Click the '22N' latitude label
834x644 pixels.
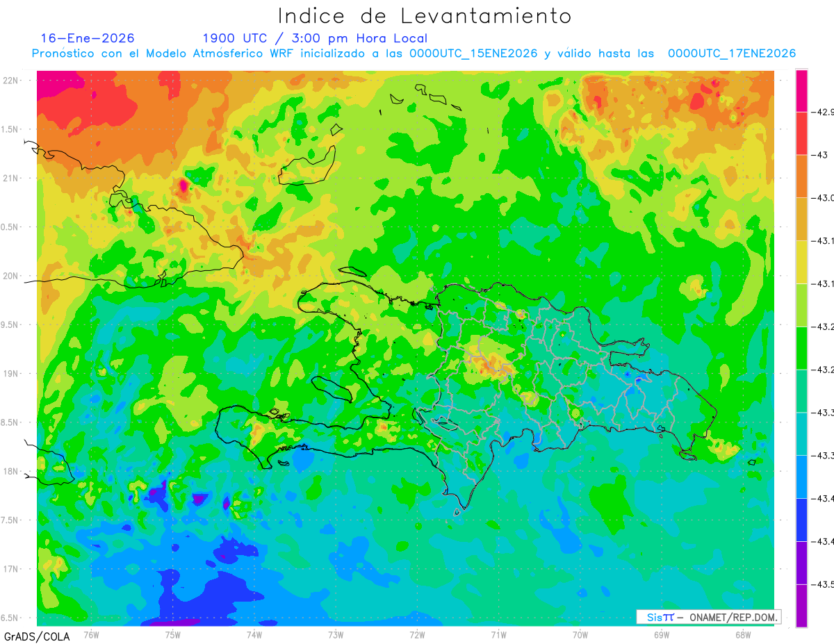[x=11, y=81]
